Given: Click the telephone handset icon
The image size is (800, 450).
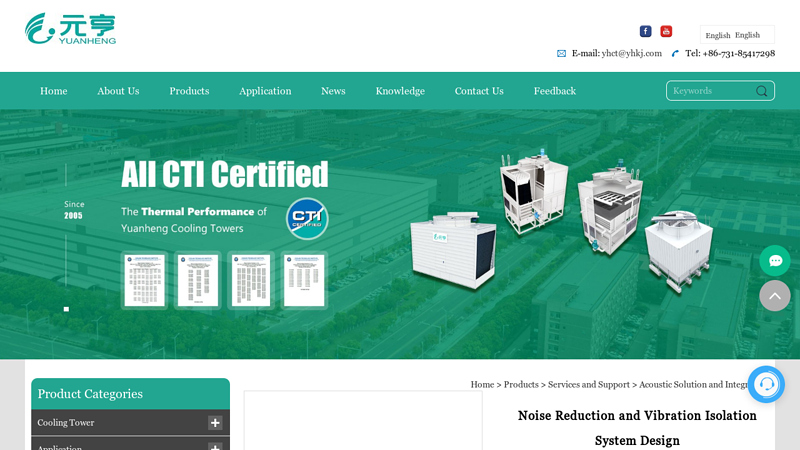Looking at the screenshot, I should 676,54.
